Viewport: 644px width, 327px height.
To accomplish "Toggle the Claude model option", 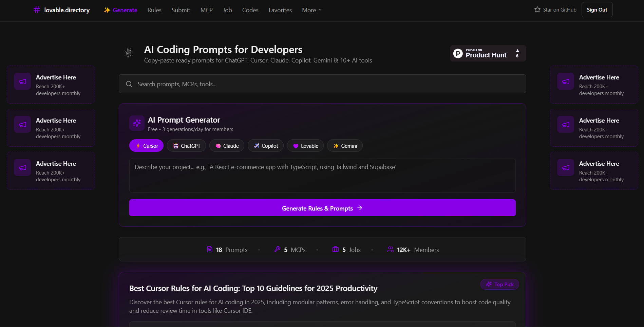I will (x=226, y=145).
